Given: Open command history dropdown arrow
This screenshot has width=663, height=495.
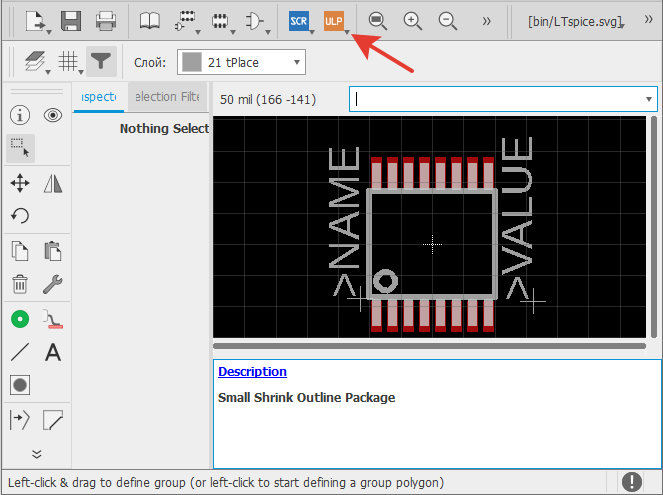Looking at the screenshot, I should [649, 99].
